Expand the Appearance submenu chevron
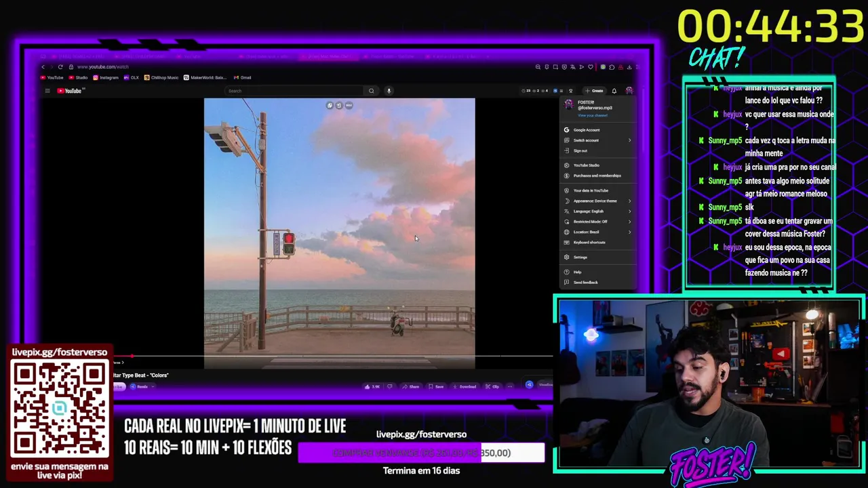 click(629, 201)
